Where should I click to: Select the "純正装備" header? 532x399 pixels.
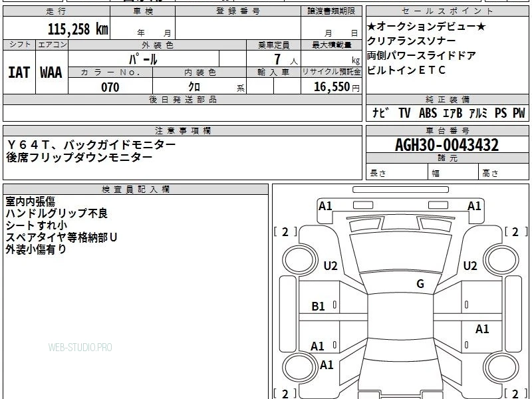pos(447,99)
